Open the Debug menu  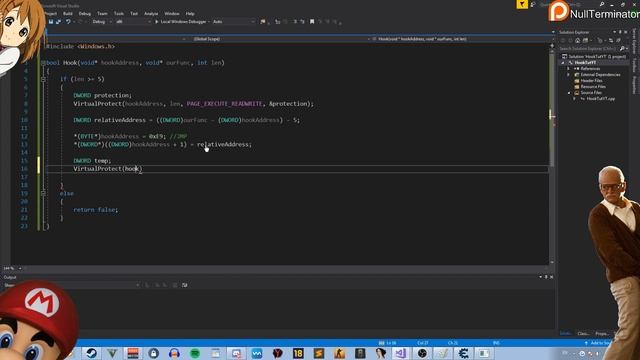click(x=84, y=13)
